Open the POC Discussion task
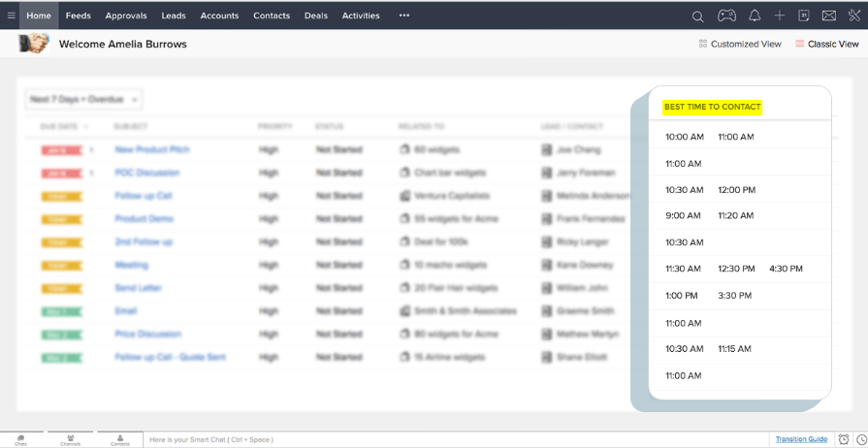The width and height of the screenshot is (868, 448). pyautogui.click(x=147, y=173)
